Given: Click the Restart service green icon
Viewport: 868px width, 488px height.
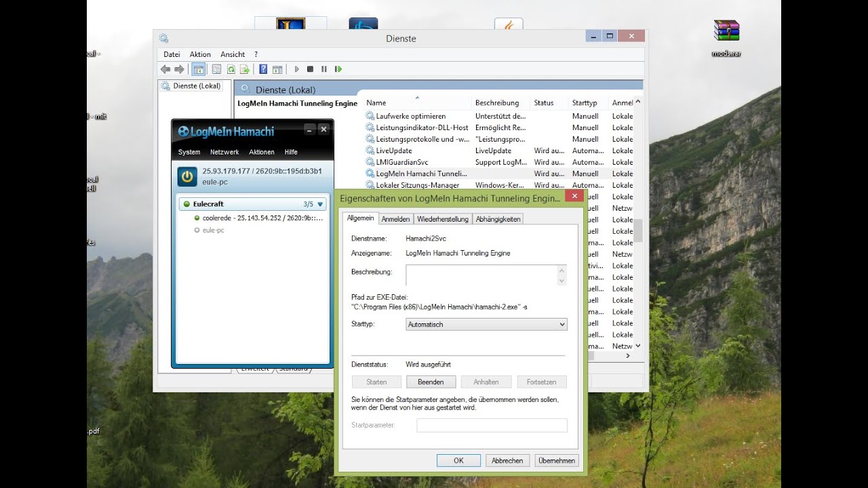Looking at the screenshot, I should point(338,69).
